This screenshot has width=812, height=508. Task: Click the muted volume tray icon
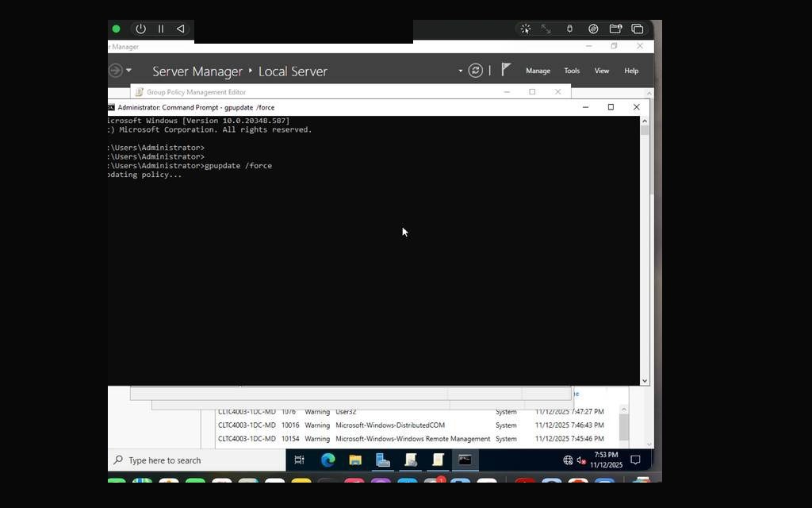point(581,460)
